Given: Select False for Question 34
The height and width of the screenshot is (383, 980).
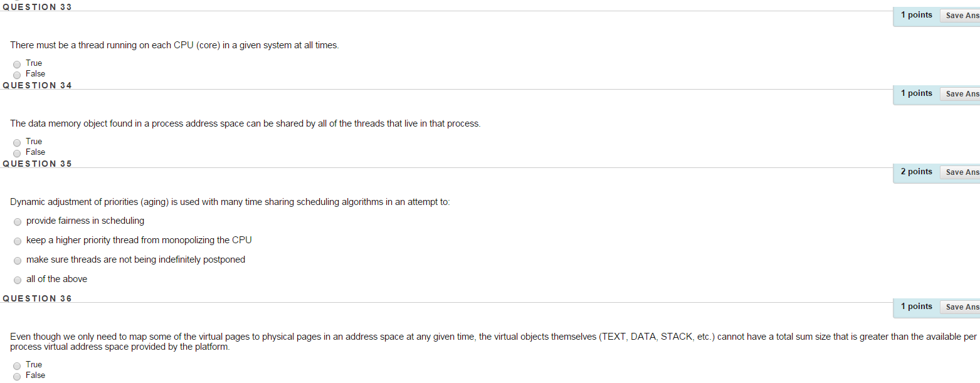Looking at the screenshot, I should pos(16,153).
